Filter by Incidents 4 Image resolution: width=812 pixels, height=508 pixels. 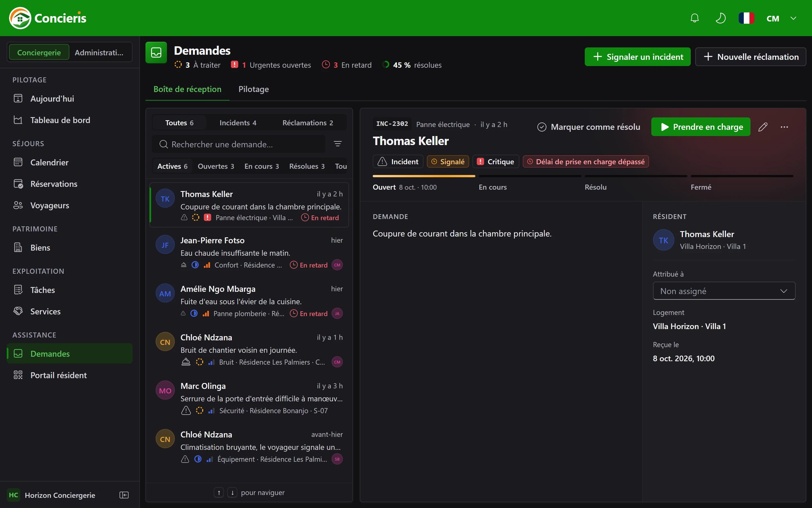click(238, 123)
